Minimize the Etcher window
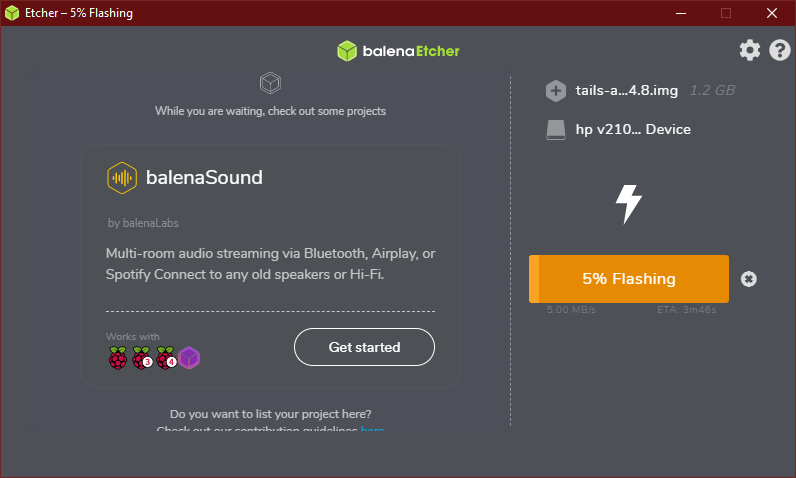Viewport: 796px width, 478px height. coord(680,13)
